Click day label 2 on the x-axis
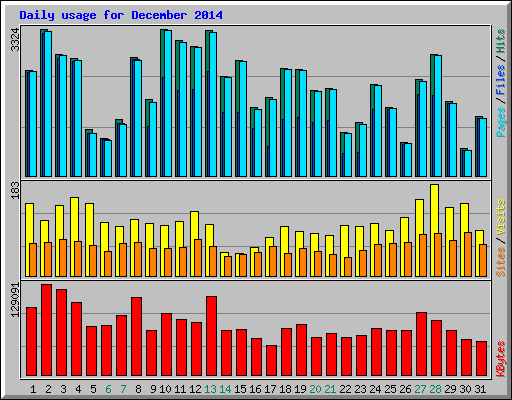 pyautogui.click(x=48, y=389)
